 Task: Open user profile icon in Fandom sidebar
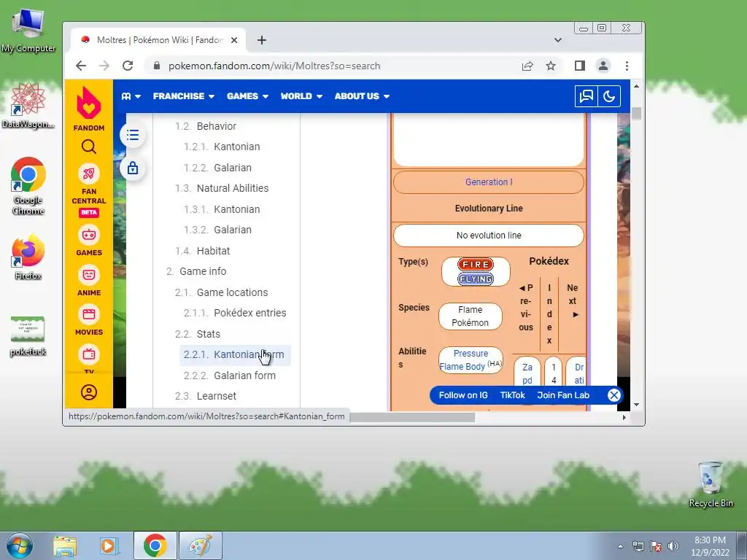[88, 392]
